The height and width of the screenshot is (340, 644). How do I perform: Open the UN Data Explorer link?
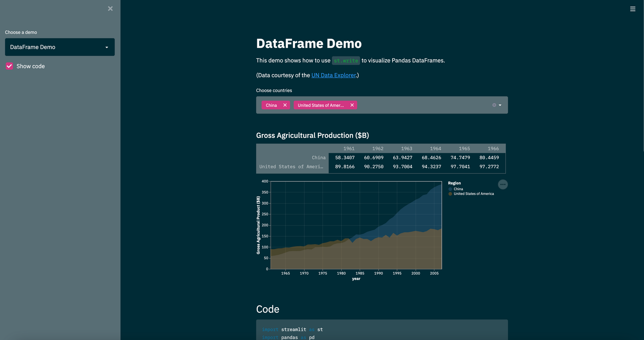pos(333,75)
